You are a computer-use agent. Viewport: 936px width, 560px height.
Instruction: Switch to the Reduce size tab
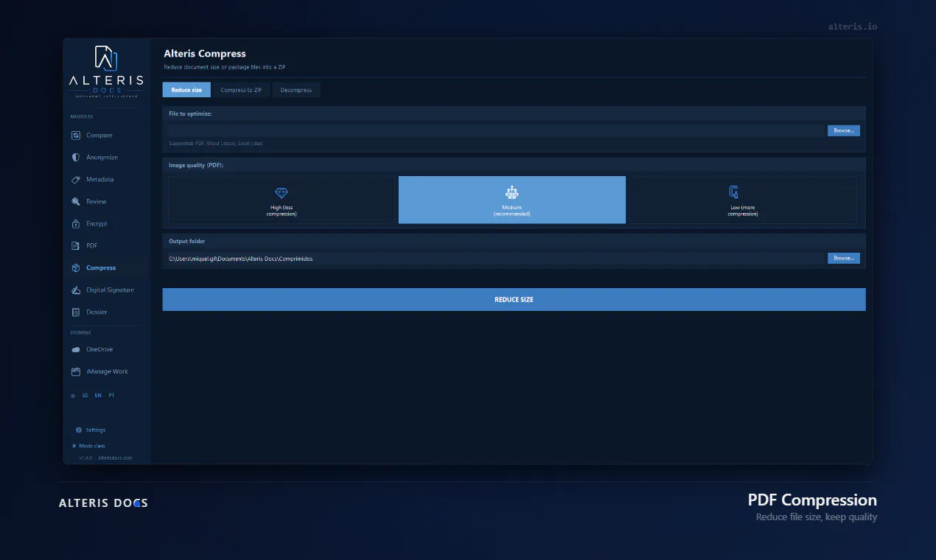click(x=186, y=90)
